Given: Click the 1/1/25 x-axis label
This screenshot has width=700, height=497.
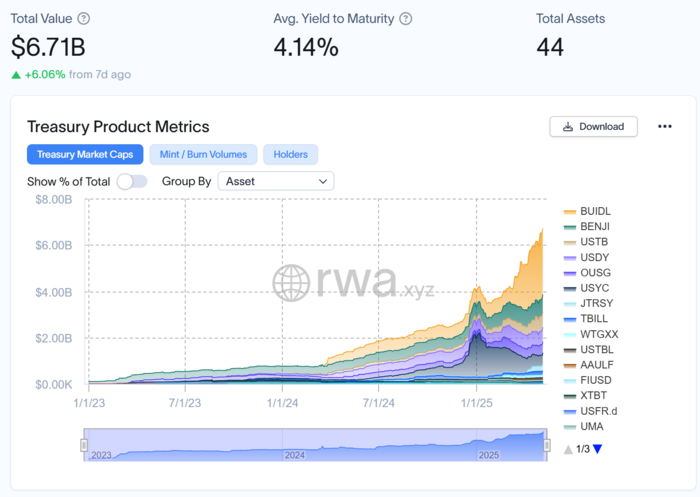Looking at the screenshot, I should point(477,403).
